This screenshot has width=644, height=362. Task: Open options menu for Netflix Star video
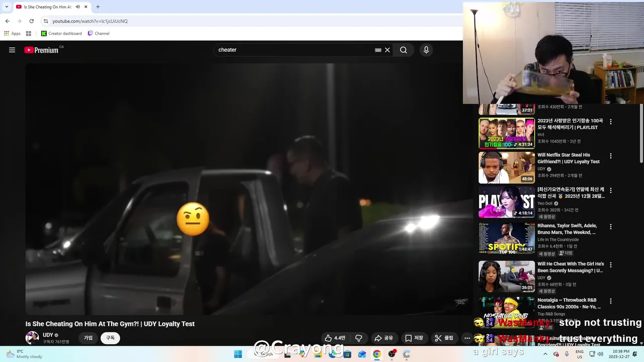pyautogui.click(x=611, y=156)
